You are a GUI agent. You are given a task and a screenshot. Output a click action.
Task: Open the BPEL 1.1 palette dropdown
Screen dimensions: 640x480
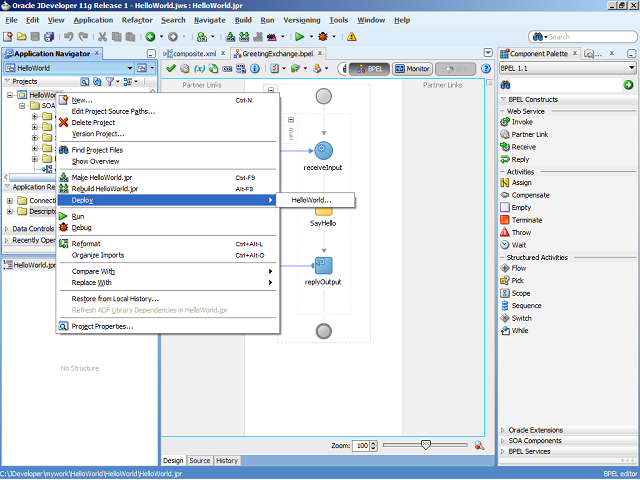631,68
